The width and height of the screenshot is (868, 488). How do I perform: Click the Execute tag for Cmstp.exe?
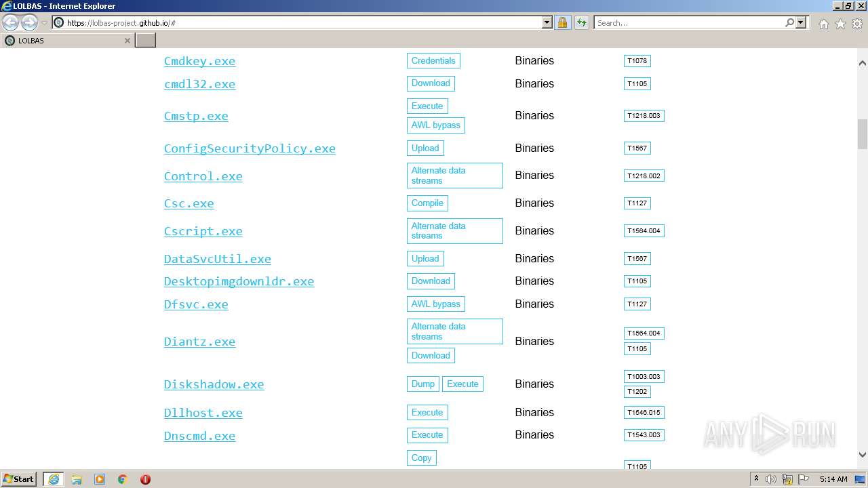(x=427, y=106)
